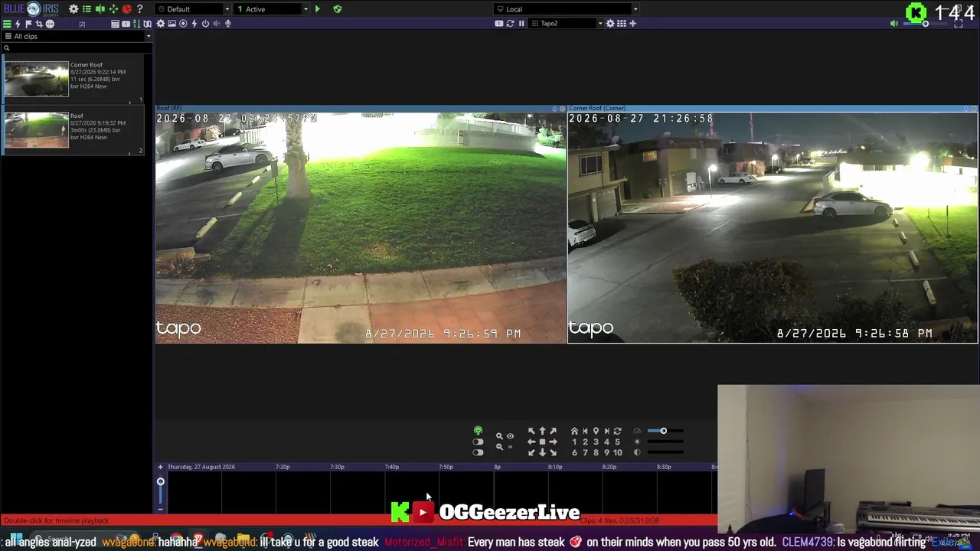
Task: Toggle the lower PTZ switch
Action: [x=478, y=452]
